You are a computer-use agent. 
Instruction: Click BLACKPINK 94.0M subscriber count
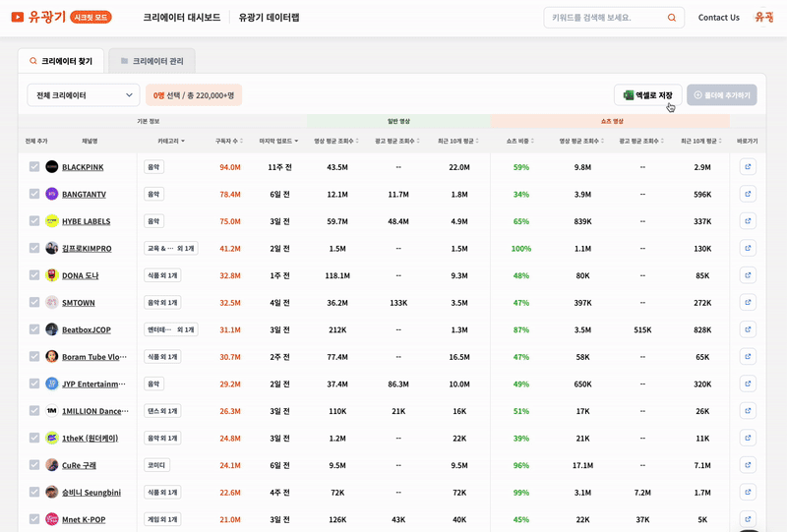click(230, 167)
